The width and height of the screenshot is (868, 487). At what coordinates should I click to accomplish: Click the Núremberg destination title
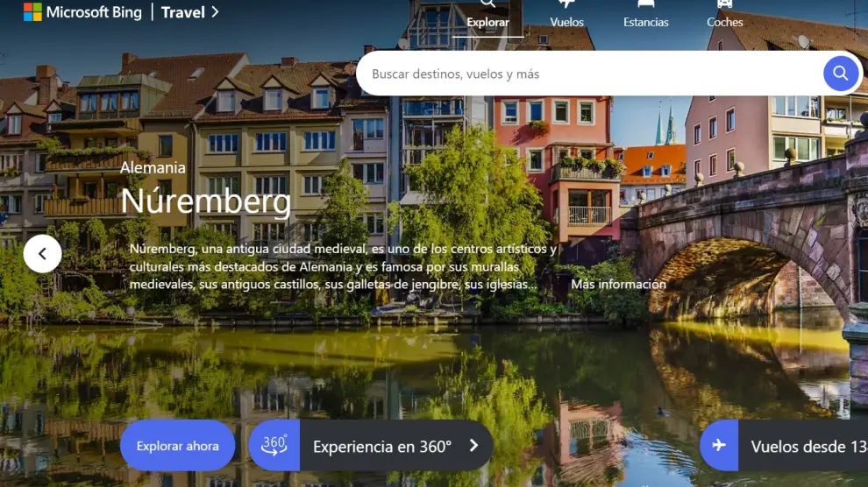point(205,201)
